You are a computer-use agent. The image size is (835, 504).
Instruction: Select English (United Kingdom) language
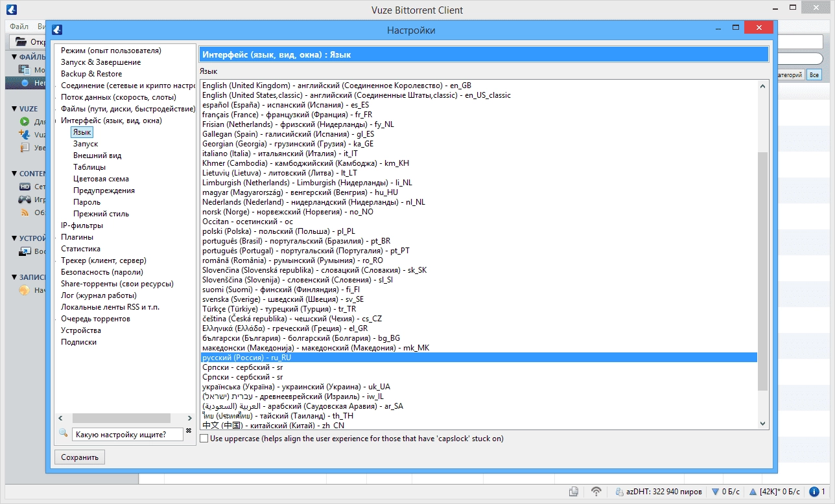[479, 86]
